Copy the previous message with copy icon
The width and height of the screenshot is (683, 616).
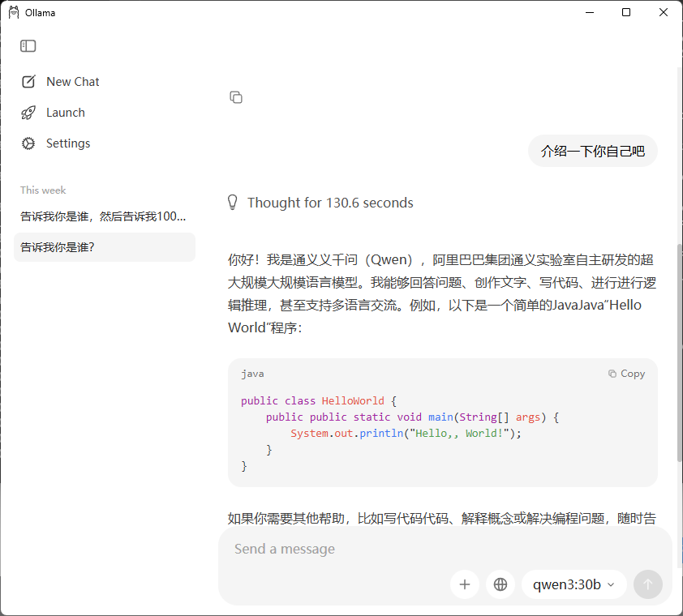[x=236, y=97]
